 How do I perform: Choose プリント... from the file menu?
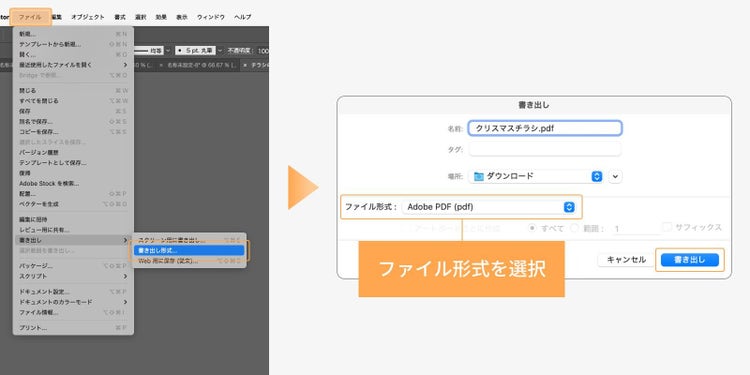pos(73,328)
